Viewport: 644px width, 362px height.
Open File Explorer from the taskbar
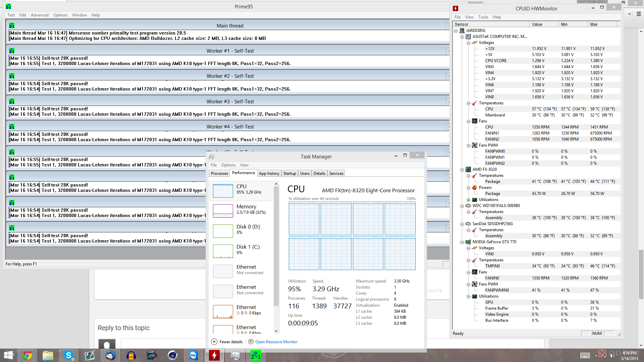click(x=48, y=355)
